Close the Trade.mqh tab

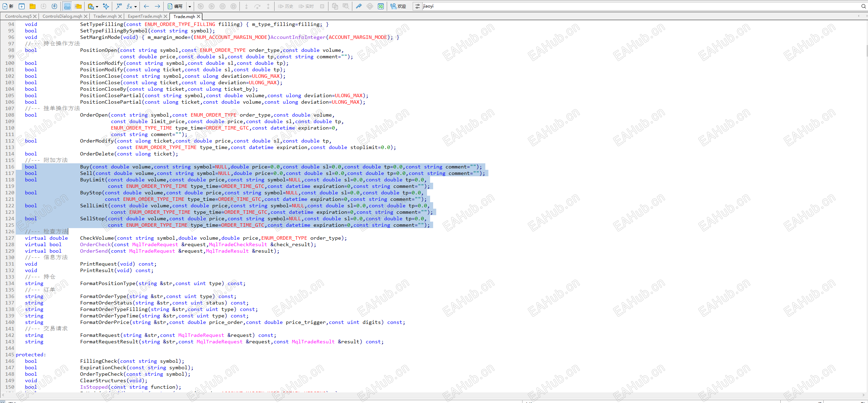[x=198, y=16]
